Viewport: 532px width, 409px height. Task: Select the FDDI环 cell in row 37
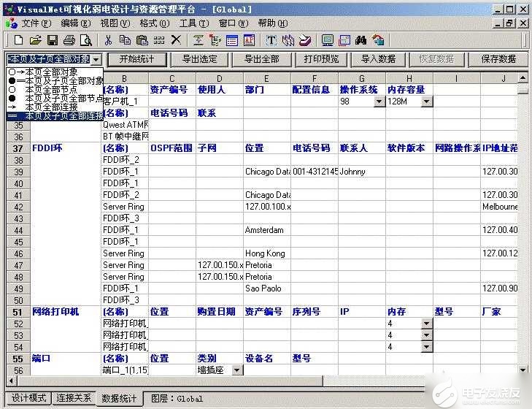click(x=66, y=148)
